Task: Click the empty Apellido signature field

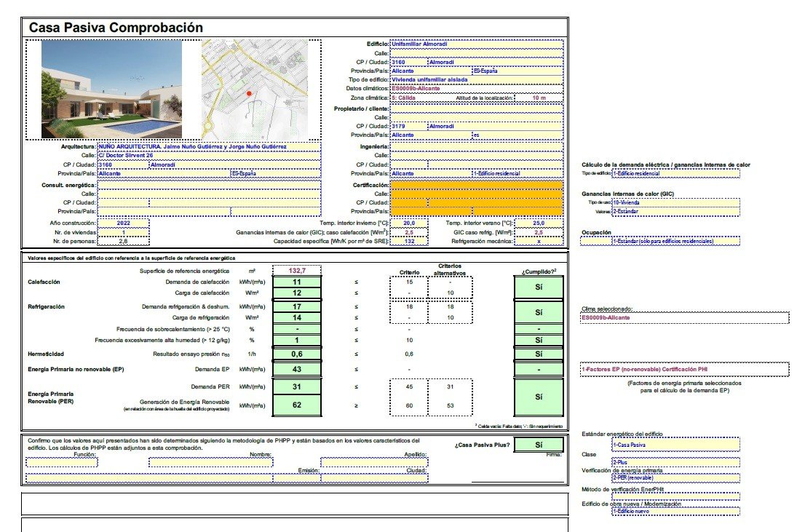Action: coord(375,462)
